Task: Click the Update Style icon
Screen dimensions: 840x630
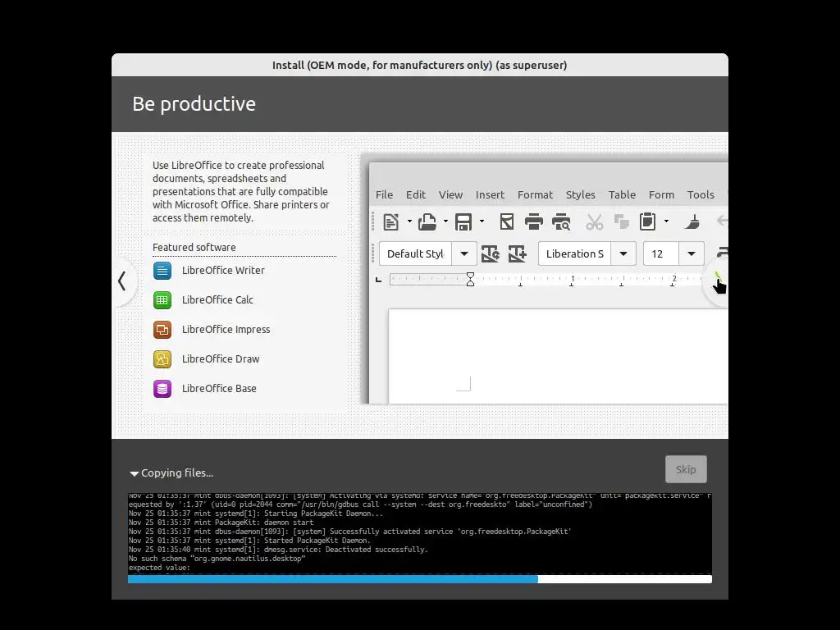Action: coord(491,254)
